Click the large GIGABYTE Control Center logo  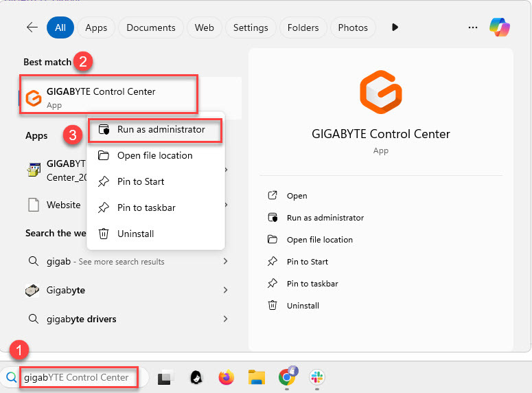tap(380, 92)
